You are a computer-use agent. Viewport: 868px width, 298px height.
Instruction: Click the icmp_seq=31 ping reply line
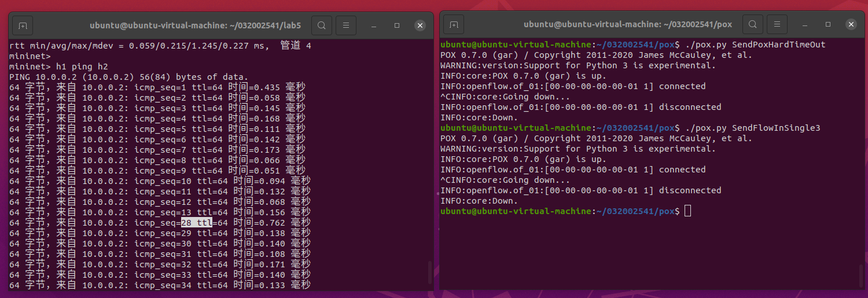pyautogui.click(x=160, y=254)
